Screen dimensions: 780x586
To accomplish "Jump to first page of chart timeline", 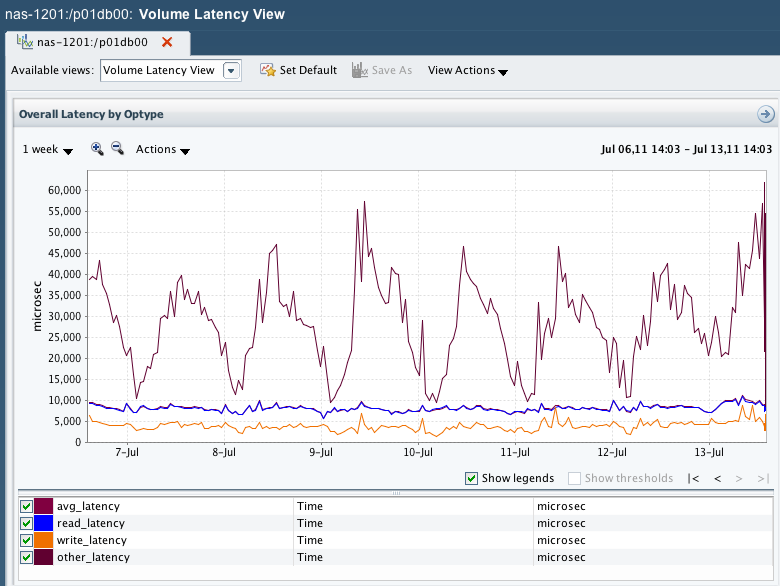I will [693, 478].
